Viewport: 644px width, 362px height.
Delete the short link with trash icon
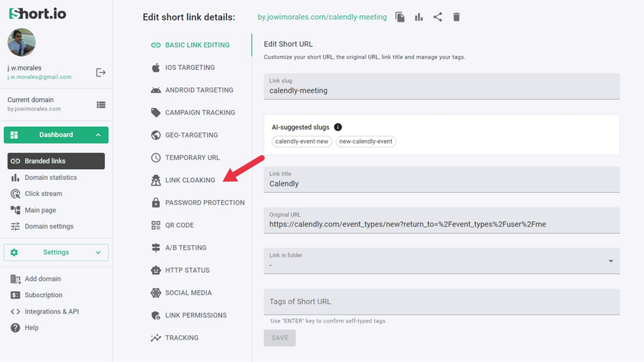(x=456, y=17)
